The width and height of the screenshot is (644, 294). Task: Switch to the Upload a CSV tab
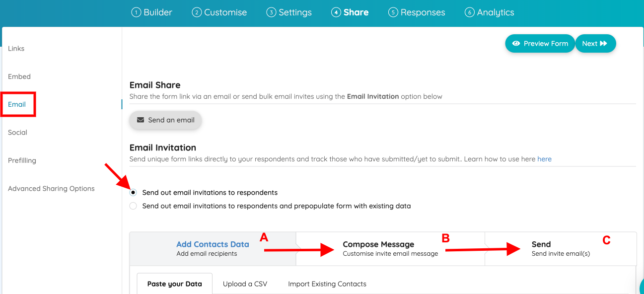(245, 284)
